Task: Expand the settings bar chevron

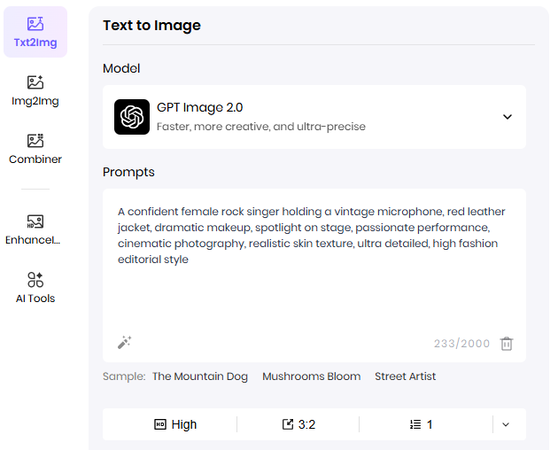Action: click(x=506, y=424)
